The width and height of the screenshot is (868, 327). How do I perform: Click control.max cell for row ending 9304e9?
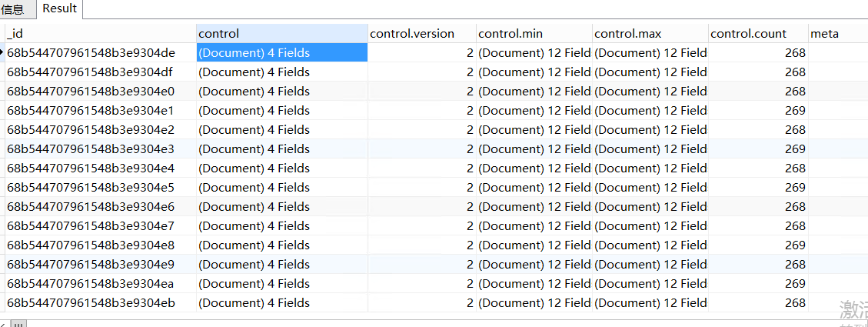[x=651, y=265]
